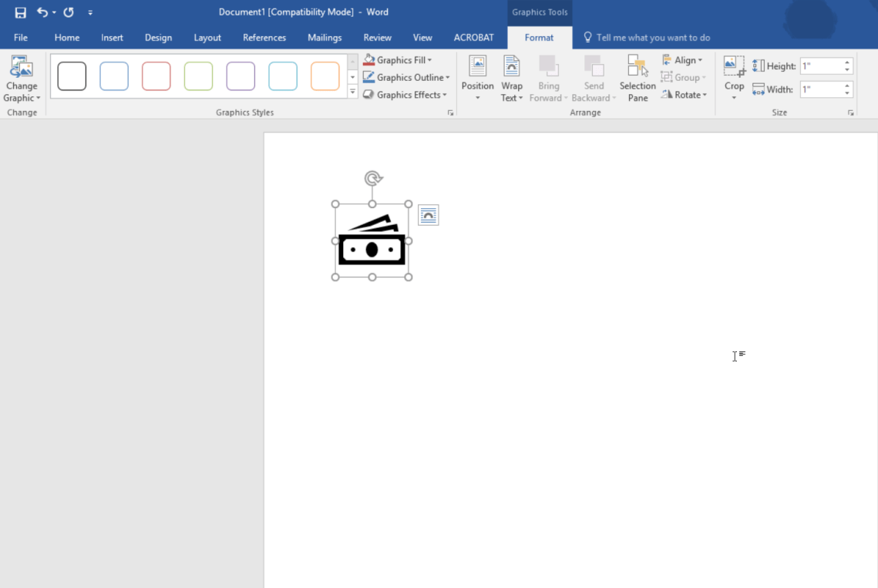Click the Save icon in title bar
The image size is (878, 588).
point(21,12)
